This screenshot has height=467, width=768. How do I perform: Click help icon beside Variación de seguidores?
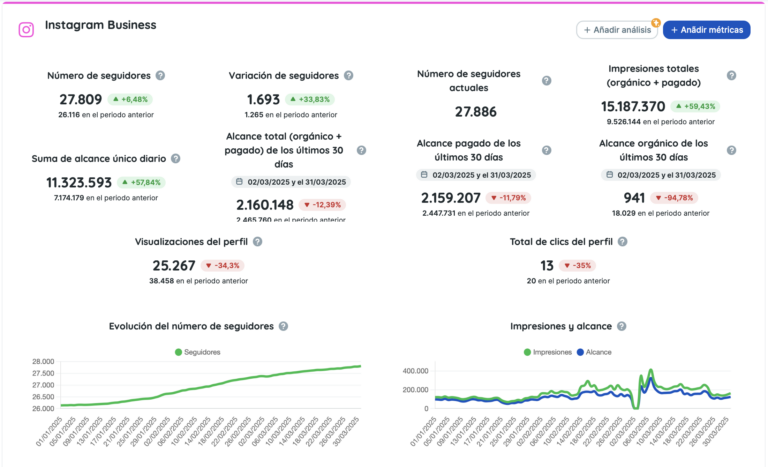348,75
